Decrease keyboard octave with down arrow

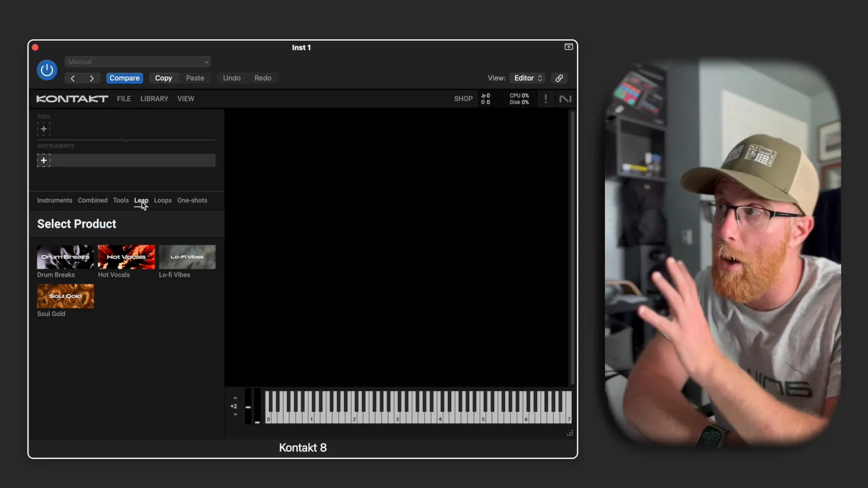pyautogui.click(x=235, y=414)
